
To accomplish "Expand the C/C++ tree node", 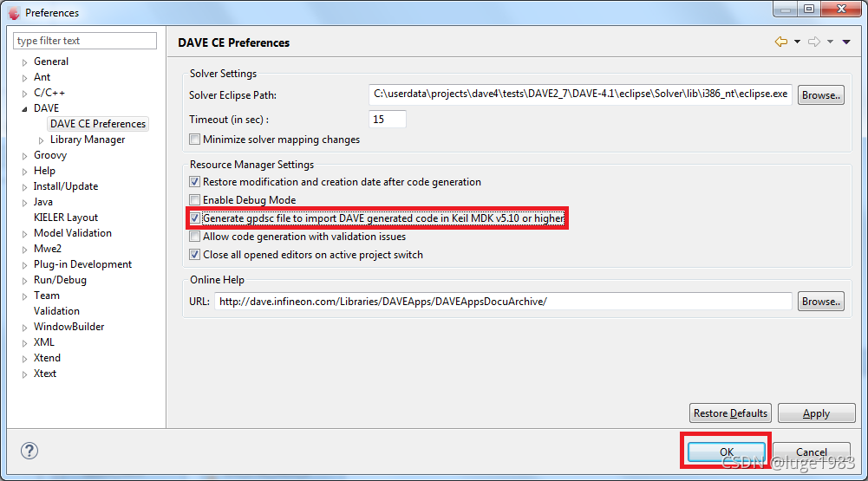I will 24,93.
